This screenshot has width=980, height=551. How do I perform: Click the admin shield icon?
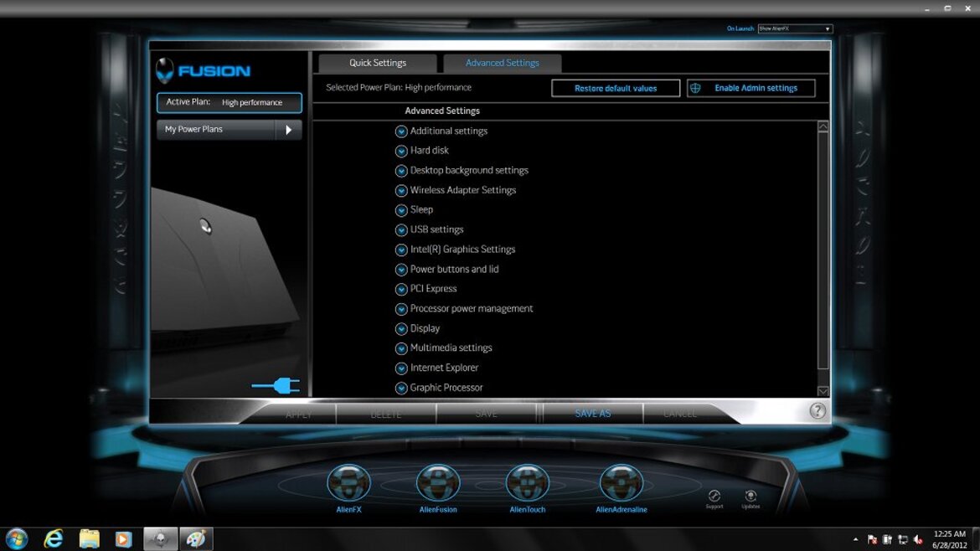tap(695, 88)
